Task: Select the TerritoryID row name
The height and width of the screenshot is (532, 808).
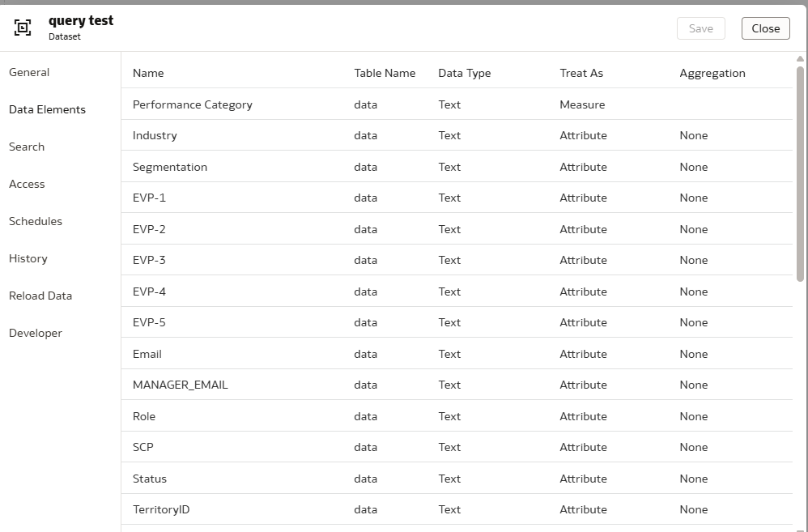Action: point(161,510)
